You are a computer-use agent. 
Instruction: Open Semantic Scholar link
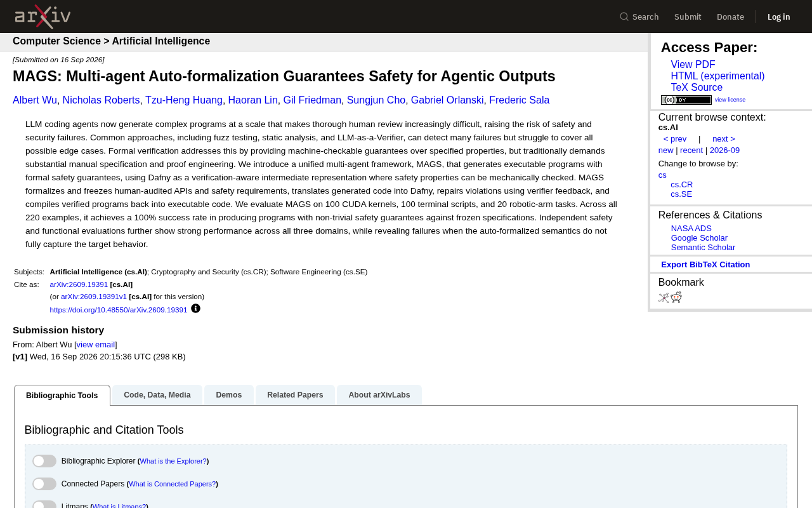703,248
